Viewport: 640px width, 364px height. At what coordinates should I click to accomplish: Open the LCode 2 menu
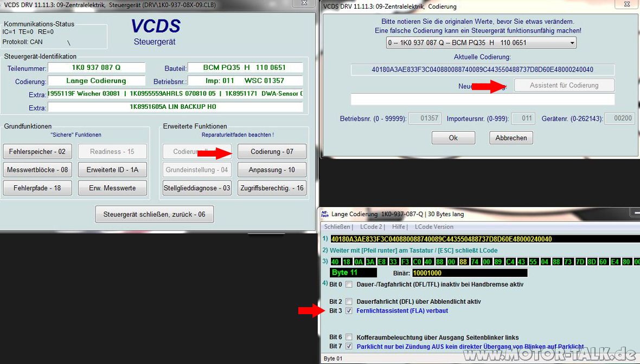click(x=371, y=226)
